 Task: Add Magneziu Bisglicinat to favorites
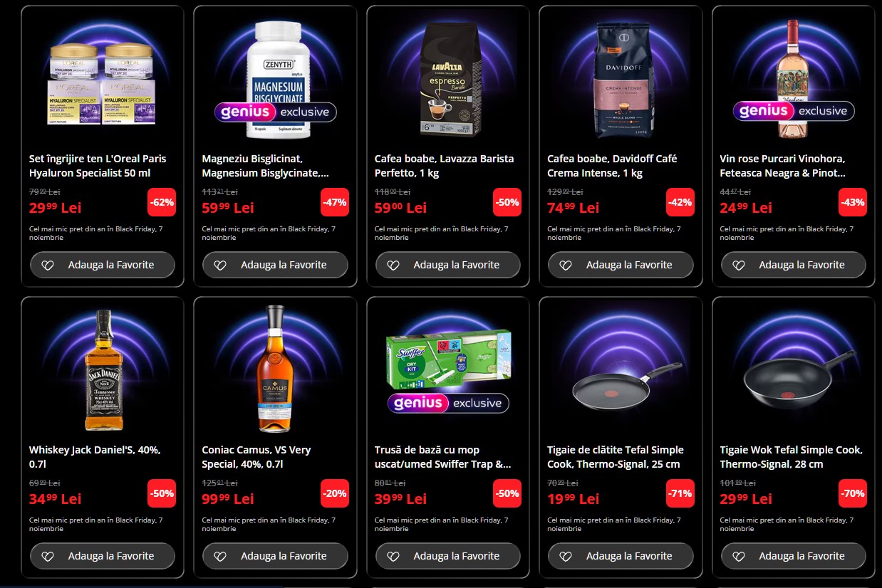point(275,265)
